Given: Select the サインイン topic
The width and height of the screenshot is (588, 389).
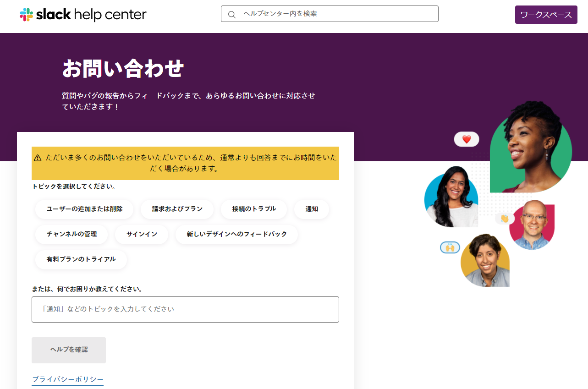Looking at the screenshot, I should pos(142,234).
